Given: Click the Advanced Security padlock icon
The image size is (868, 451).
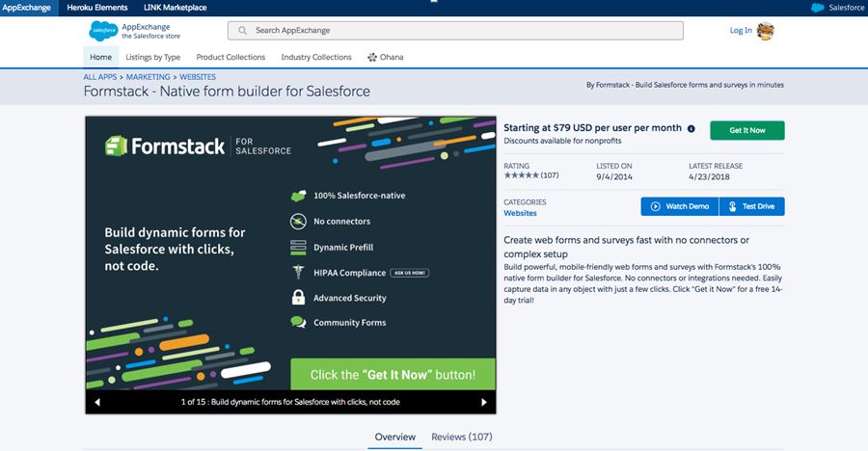Looking at the screenshot, I should pos(298,297).
